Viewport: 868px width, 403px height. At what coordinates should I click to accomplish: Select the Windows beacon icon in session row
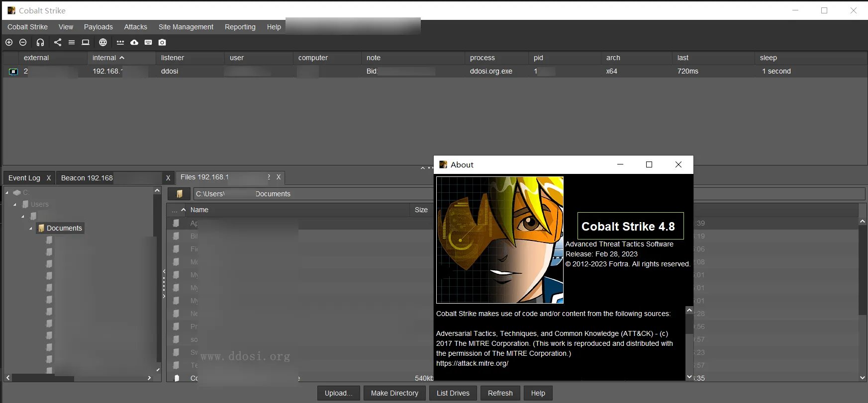point(13,72)
